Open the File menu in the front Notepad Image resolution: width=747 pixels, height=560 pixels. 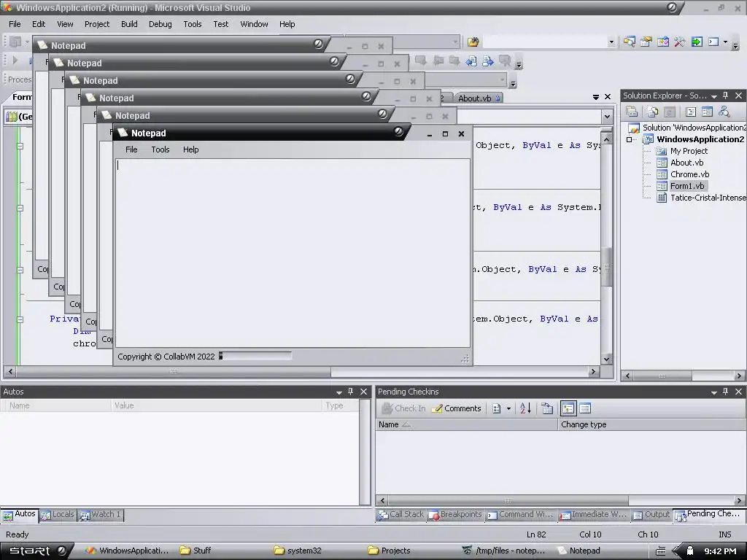coord(131,149)
